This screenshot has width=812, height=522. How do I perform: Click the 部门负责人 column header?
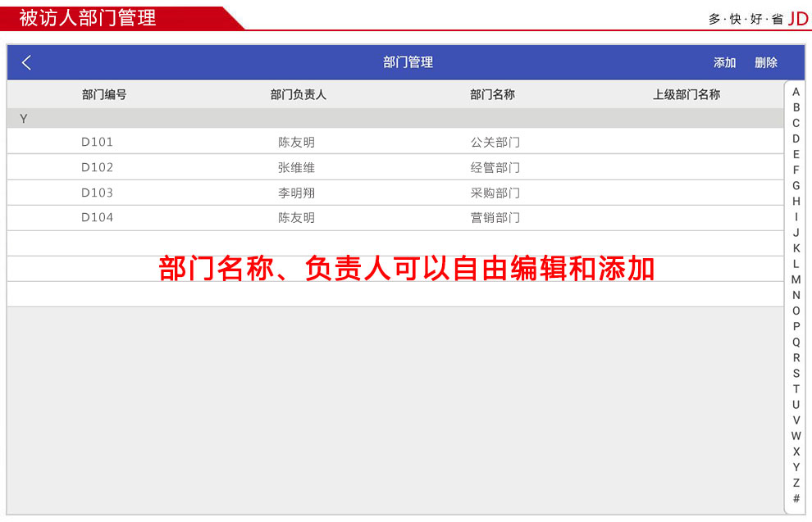click(x=298, y=94)
